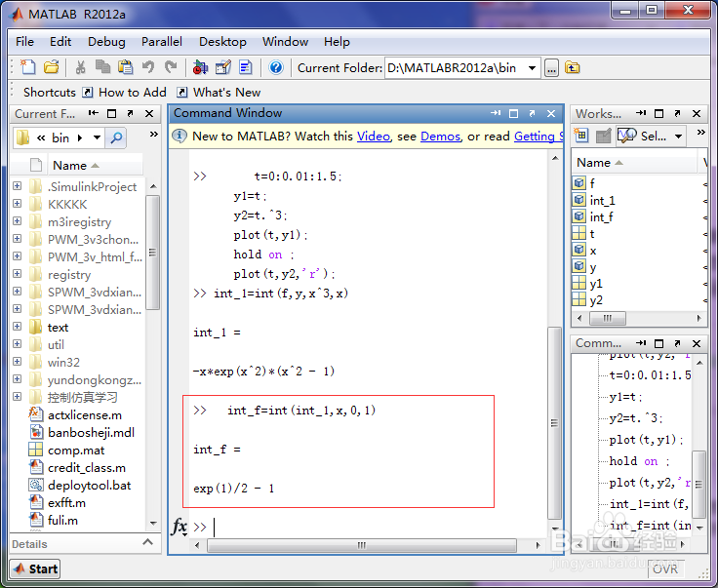Open plot selection dropdown arrow
This screenshot has height=588, width=718.
click(x=679, y=137)
